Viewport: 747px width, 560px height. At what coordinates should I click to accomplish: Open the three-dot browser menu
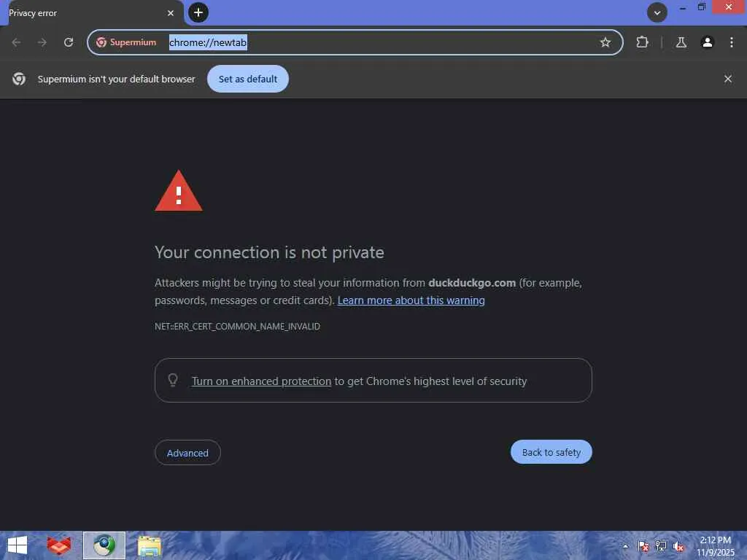(x=731, y=42)
